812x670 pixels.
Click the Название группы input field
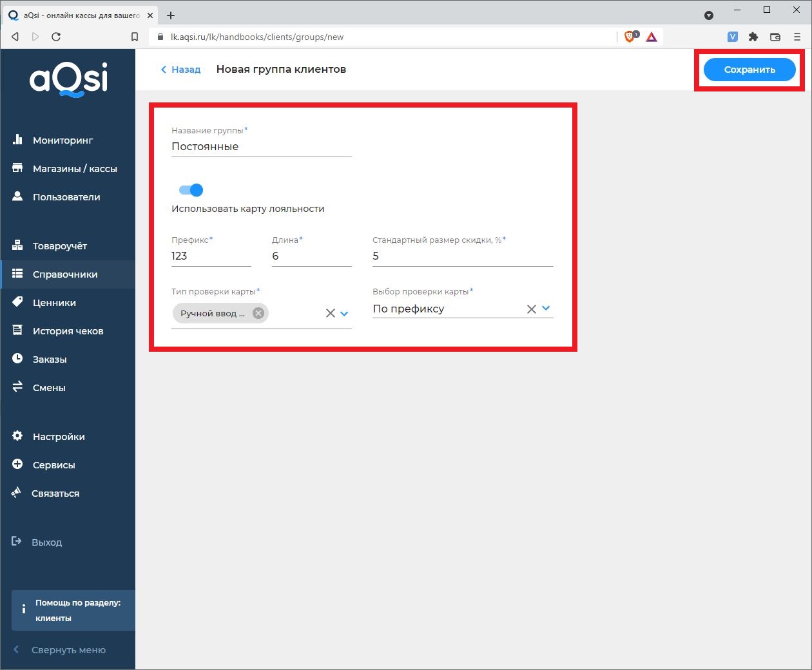[261, 147]
